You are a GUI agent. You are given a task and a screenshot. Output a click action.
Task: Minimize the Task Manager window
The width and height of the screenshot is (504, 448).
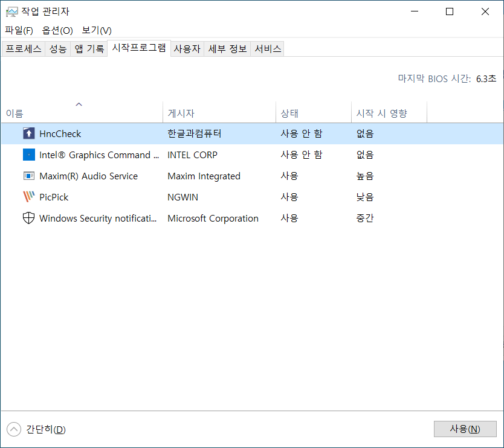point(415,11)
